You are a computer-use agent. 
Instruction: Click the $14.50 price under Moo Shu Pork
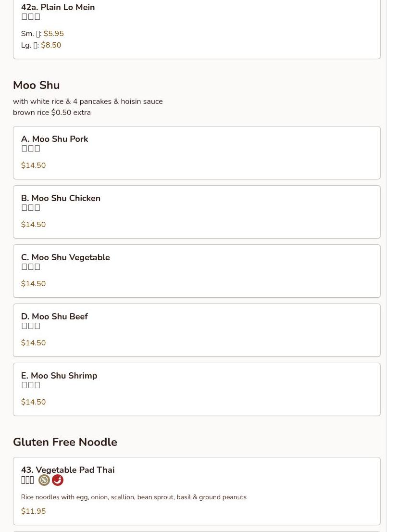(x=33, y=165)
